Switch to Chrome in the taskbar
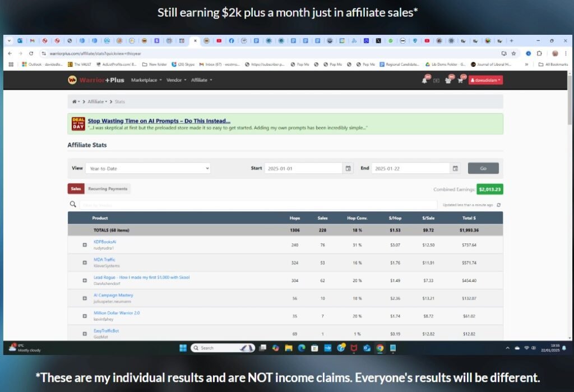This screenshot has height=392, width=574. [x=380, y=348]
